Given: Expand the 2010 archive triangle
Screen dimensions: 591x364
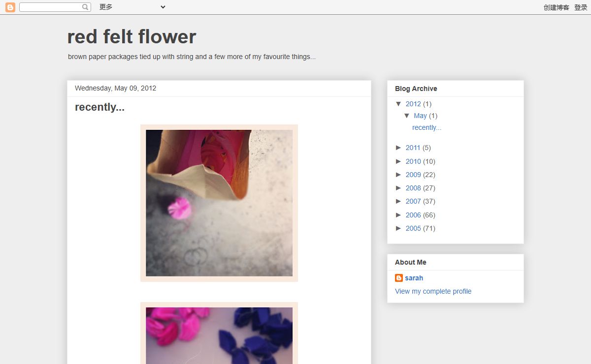Looking at the screenshot, I should [x=399, y=161].
